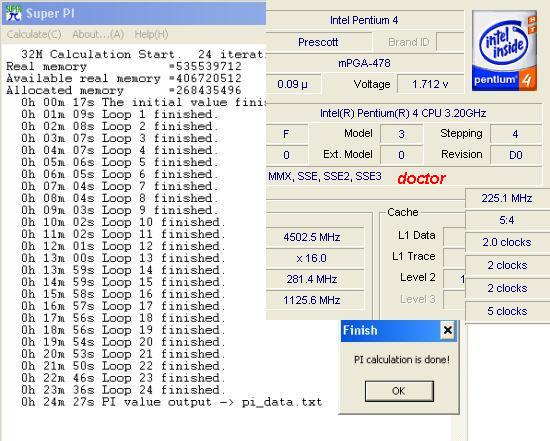
Task: Click the Model value 3
Action: tap(401, 134)
